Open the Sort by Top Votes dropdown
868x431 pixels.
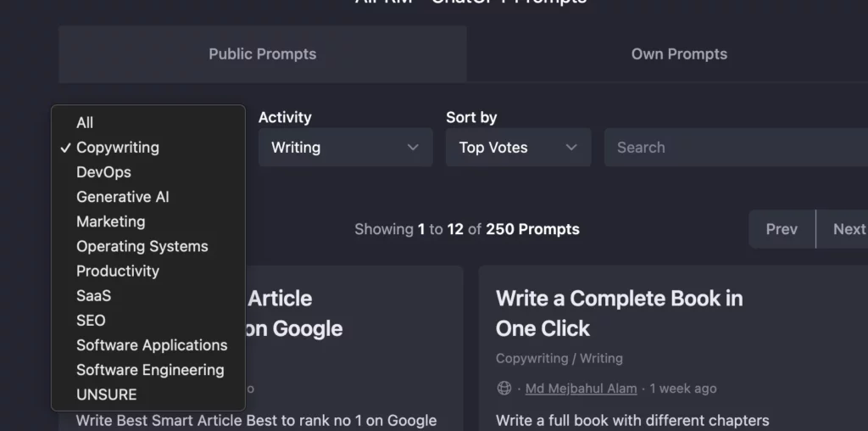[518, 148]
